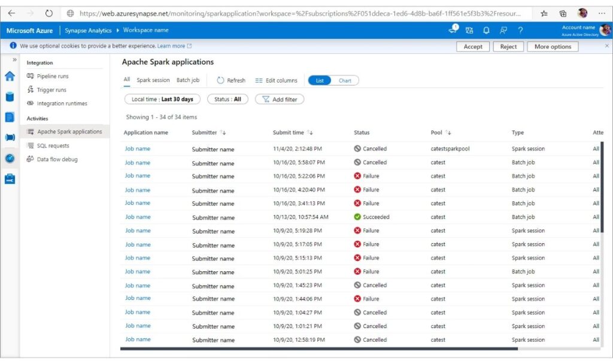
Task: Click the Application name column header
Action: click(x=146, y=132)
